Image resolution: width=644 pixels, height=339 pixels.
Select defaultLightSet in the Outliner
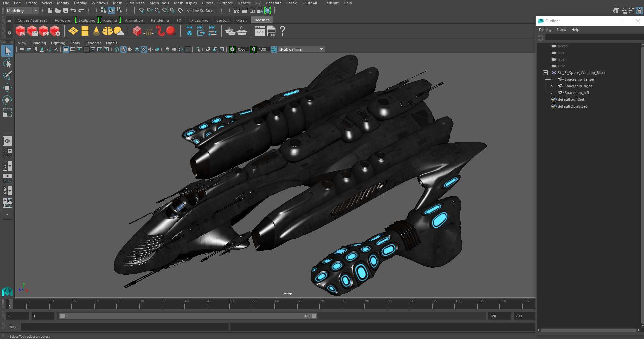pos(571,99)
